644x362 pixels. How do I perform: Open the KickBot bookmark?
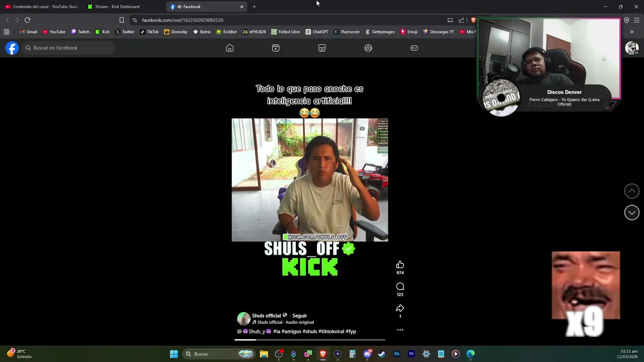tap(226, 32)
